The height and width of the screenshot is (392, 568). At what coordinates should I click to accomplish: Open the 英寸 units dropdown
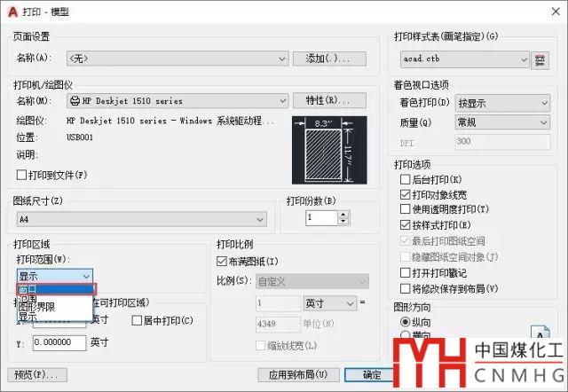(329, 303)
